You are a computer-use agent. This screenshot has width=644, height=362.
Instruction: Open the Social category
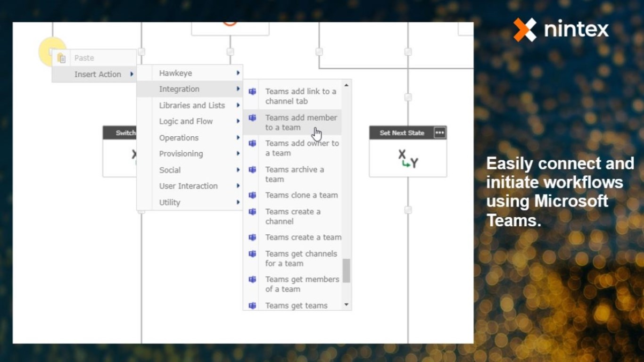(190, 170)
